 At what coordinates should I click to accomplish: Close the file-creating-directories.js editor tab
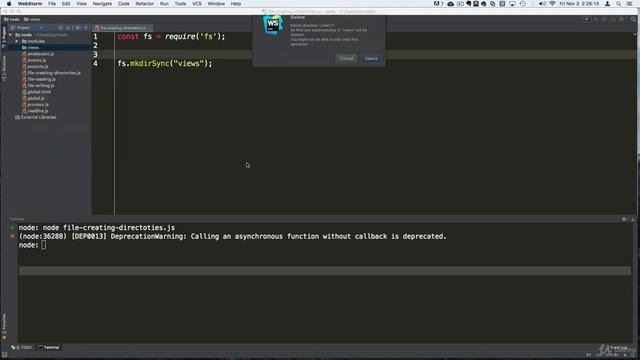pos(149,28)
